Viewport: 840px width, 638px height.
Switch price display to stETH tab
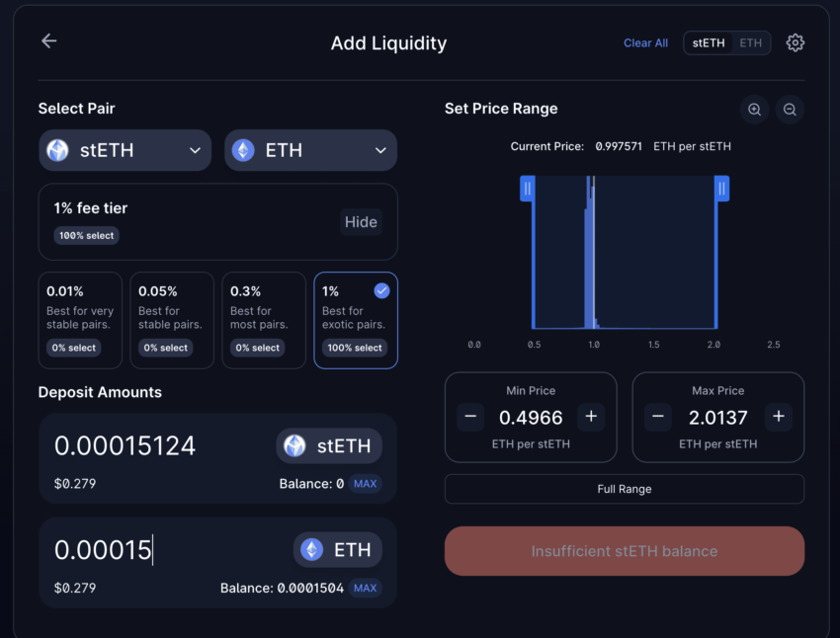point(709,43)
